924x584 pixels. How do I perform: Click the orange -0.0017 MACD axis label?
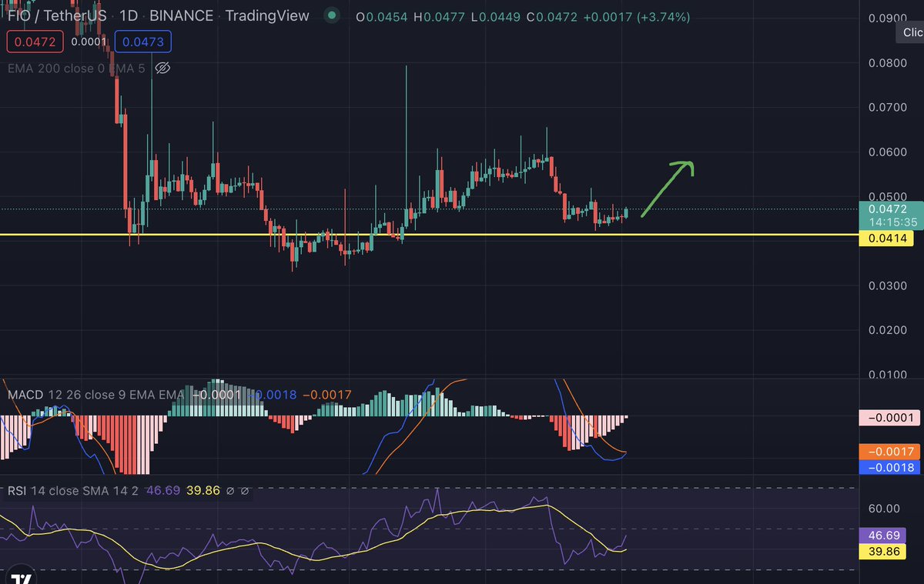888,452
